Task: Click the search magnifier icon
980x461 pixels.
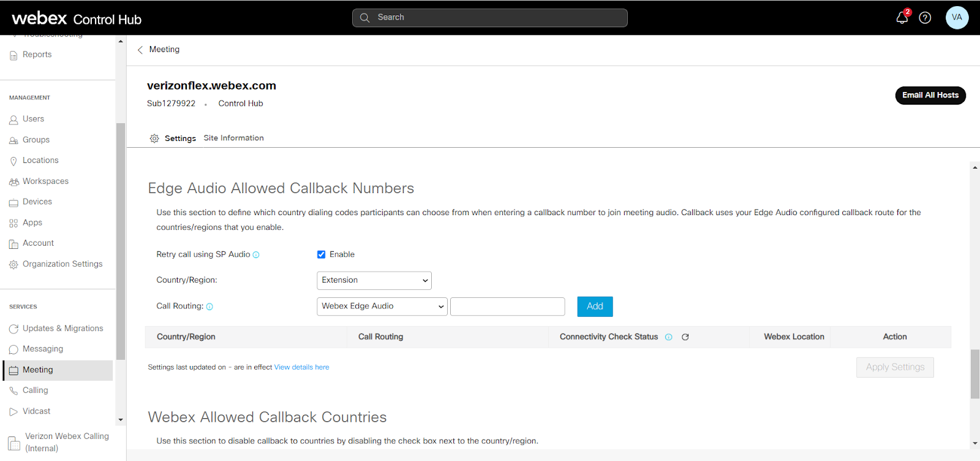Action: tap(364, 18)
